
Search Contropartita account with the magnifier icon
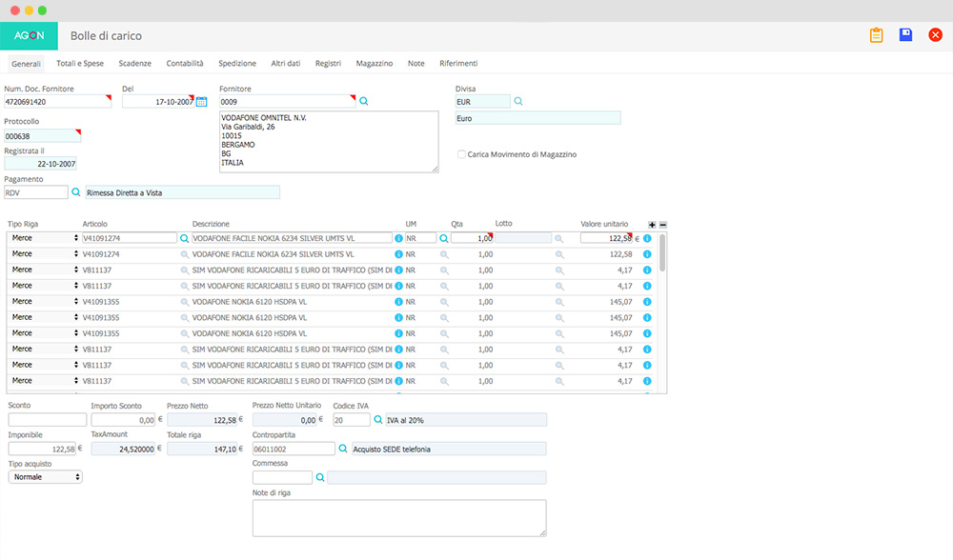pos(343,449)
